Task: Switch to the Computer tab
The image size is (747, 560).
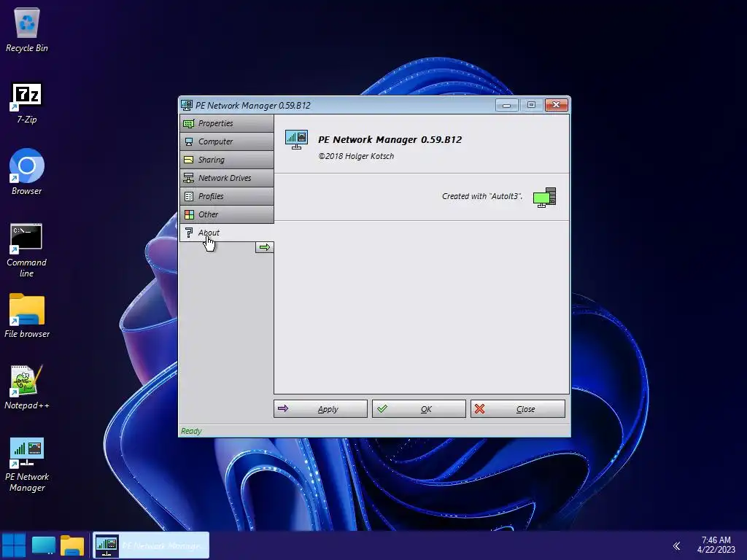Action: point(227,141)
